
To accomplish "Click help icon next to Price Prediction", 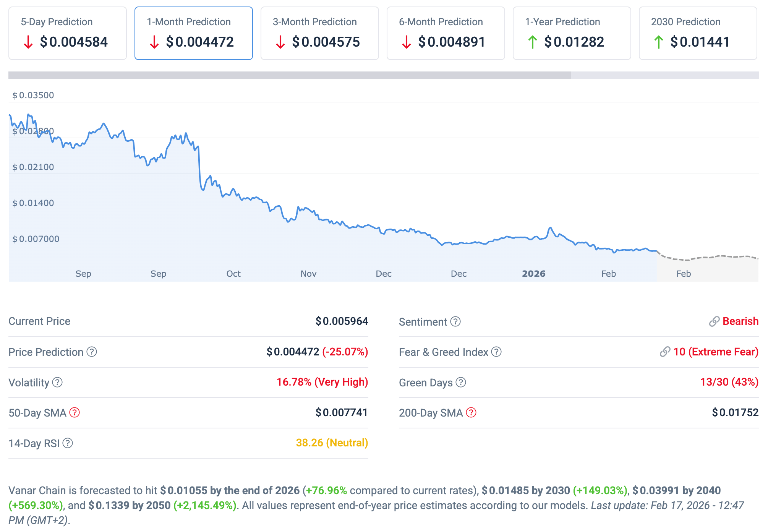I will [92, 352].
